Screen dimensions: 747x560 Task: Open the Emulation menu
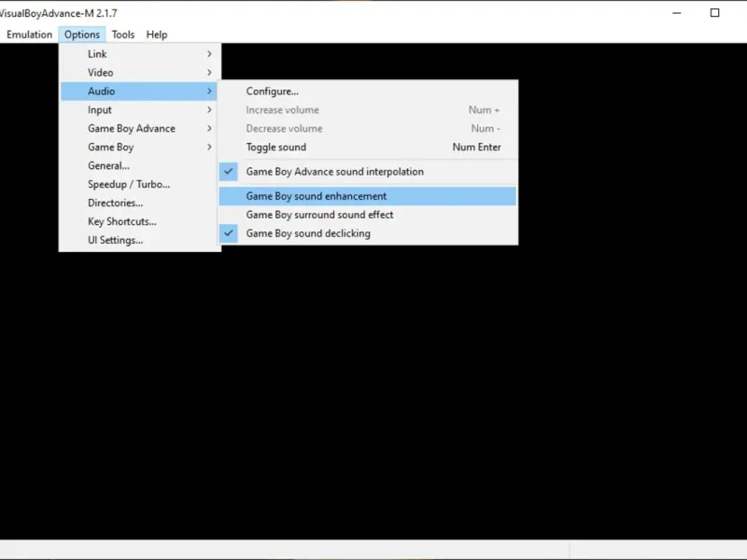(29, 35)
